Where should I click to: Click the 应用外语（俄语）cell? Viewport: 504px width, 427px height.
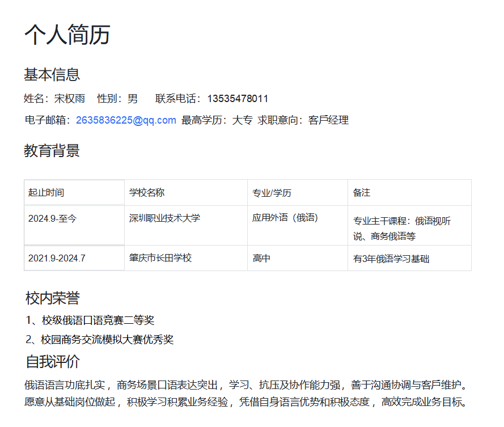[298, 225]
